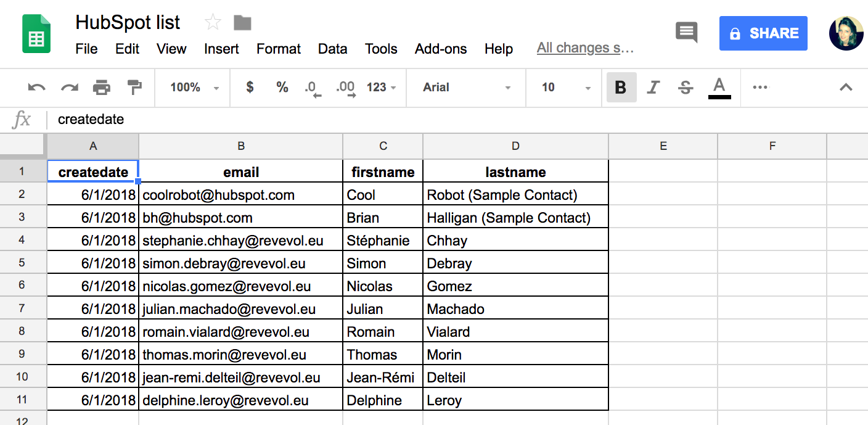Select the Vialard lastname cell

(x=516, y=332)
